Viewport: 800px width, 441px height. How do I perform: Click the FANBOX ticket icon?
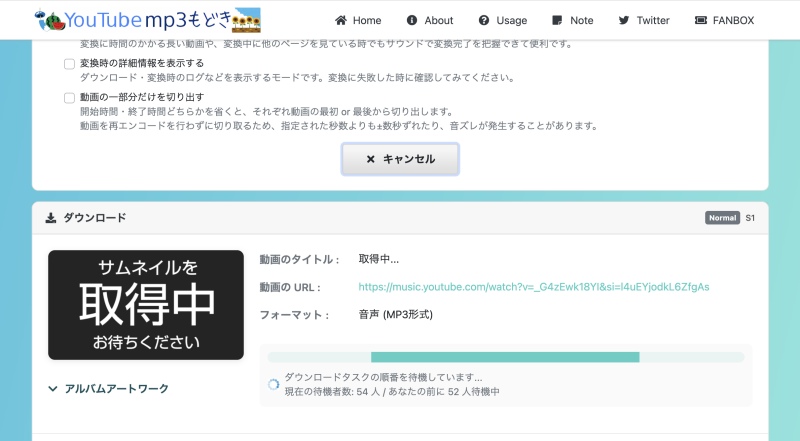701,20
